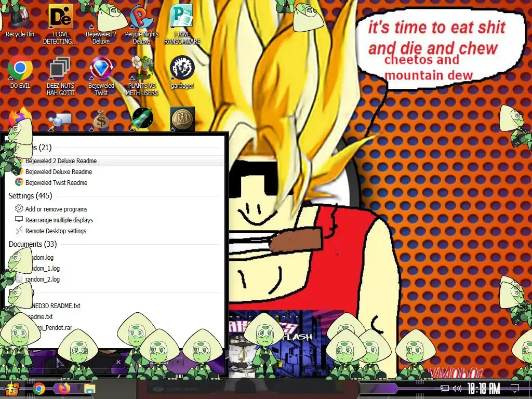Open the network icon in system tray

point(445,389)
